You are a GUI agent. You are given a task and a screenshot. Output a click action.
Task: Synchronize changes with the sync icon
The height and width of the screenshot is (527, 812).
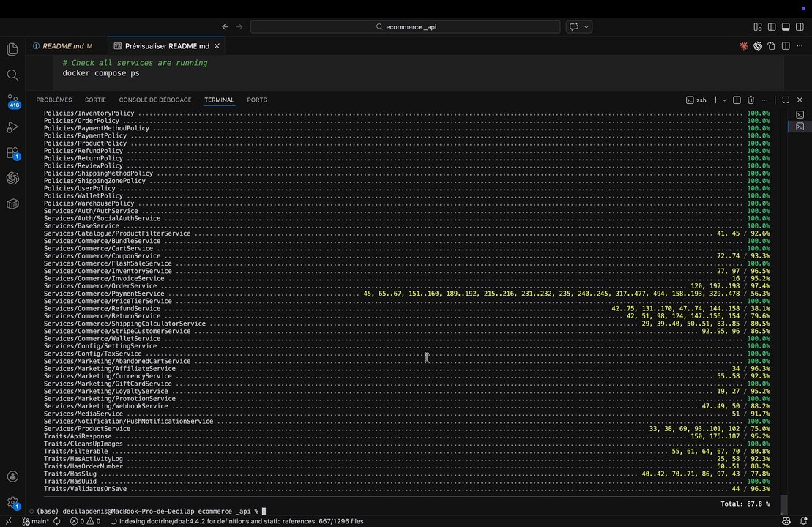tap(57, 521)
